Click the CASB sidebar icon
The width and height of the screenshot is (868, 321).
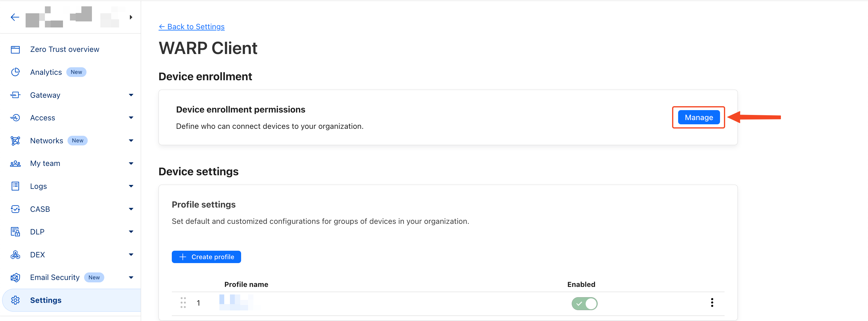(15, 209)
